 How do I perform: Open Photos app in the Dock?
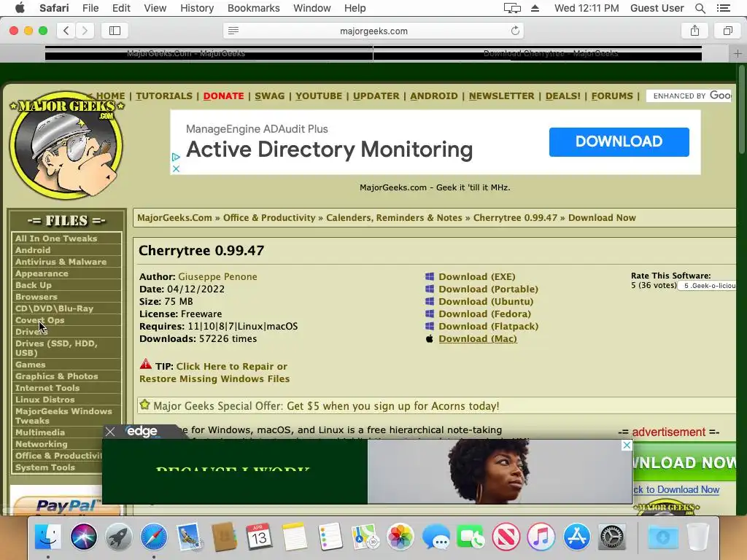coord(400,536)
